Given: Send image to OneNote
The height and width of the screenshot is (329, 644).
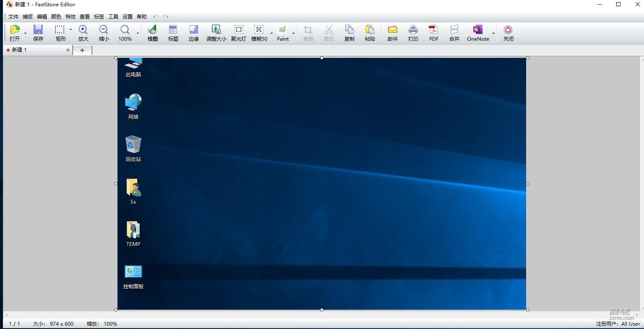Looking at the screenshot, I should coord(477,30).
